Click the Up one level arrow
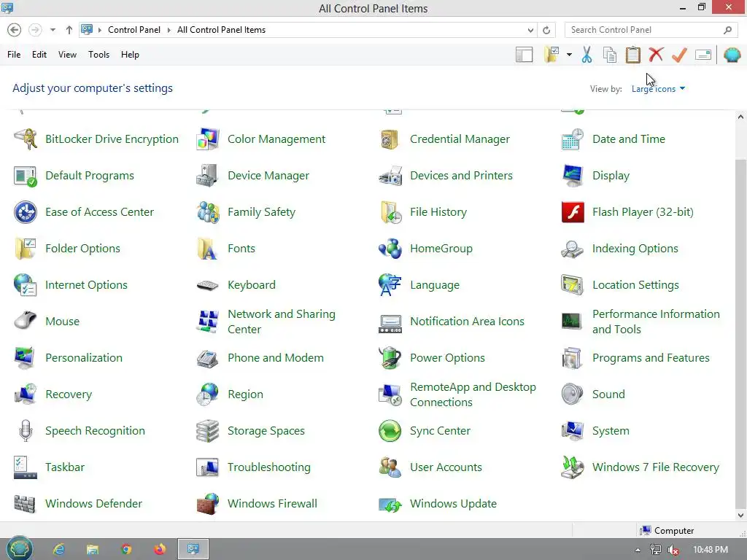Image resolution: width=747 pixels, height=560 pixels. click(x=69, y=30)
